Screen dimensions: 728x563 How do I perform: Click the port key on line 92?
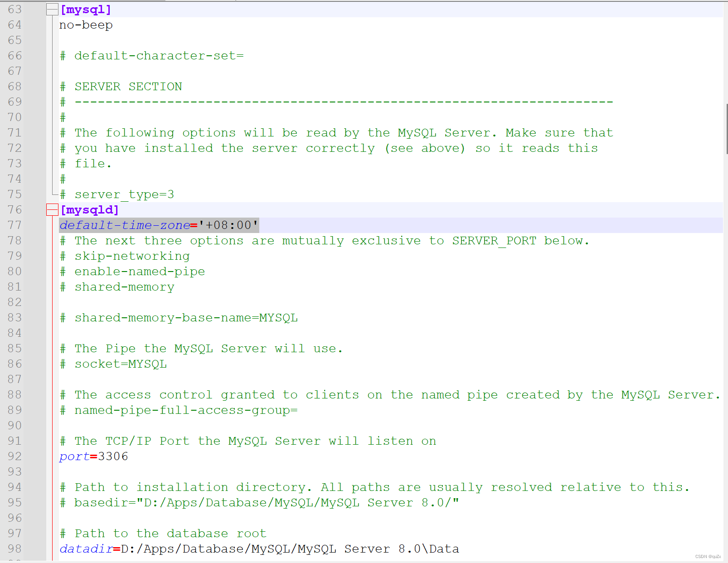(74, 456)
